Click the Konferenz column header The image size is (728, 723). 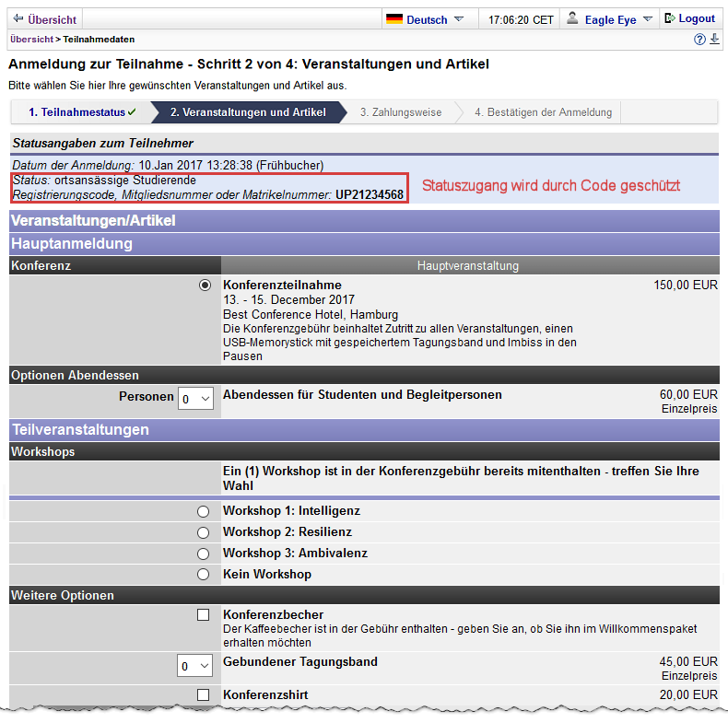click(x=115, y=265)
